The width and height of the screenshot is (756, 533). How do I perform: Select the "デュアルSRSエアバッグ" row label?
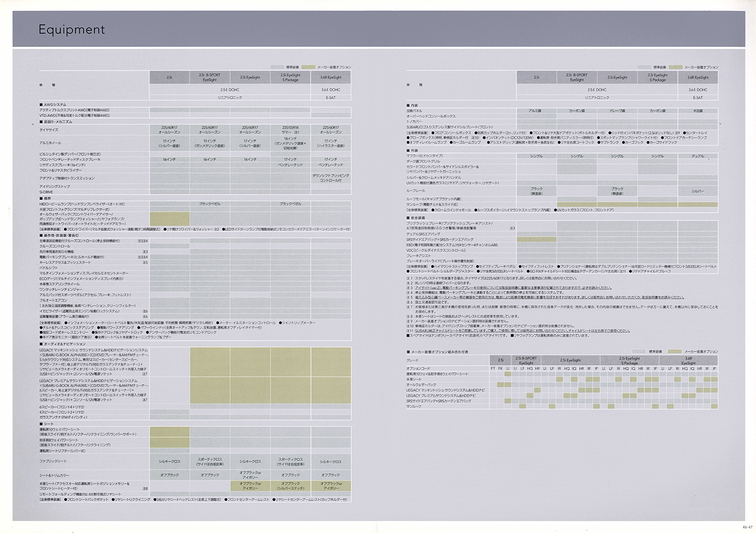click(x=423, y=234)
